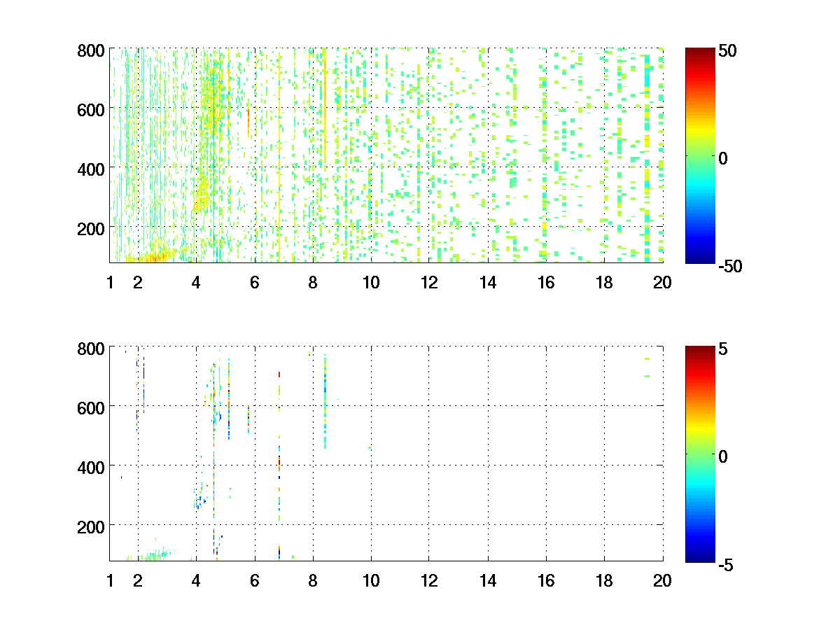The width and height of the screenshot is (840, 630).
Task: Click x-axis label 18 under lower plot
Action: tap(604, 581)
